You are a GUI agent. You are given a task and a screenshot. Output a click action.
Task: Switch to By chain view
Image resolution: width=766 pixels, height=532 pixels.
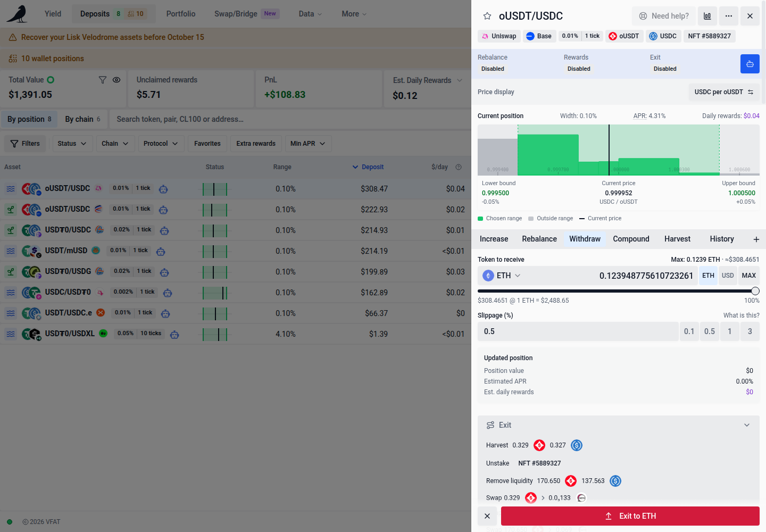[82, 119]
